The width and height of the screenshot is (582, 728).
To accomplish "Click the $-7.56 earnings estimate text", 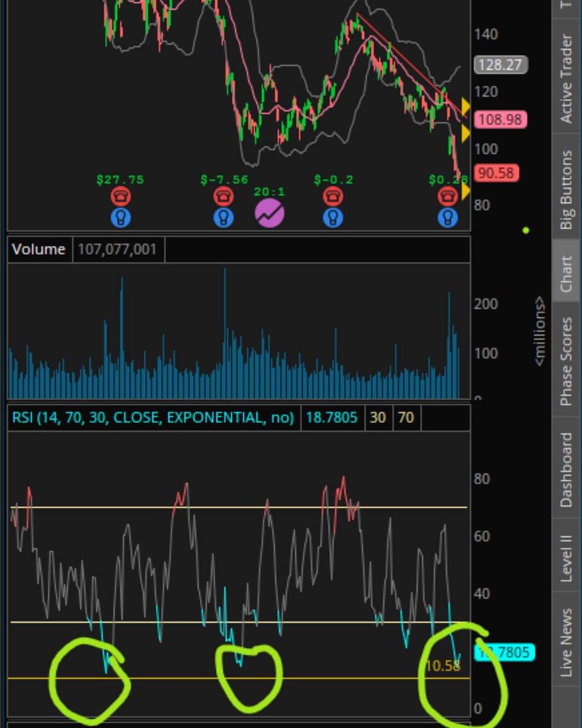I will 224,180.
